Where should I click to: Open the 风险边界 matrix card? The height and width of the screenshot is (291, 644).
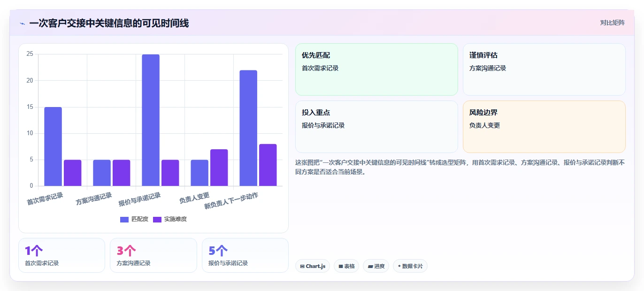pyautogui.click(x=544, y=127)
